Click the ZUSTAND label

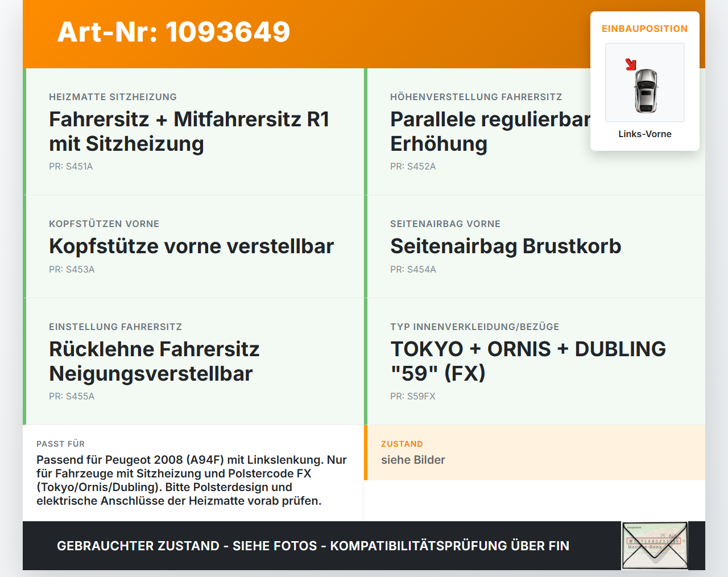click(x=402, y=444)
